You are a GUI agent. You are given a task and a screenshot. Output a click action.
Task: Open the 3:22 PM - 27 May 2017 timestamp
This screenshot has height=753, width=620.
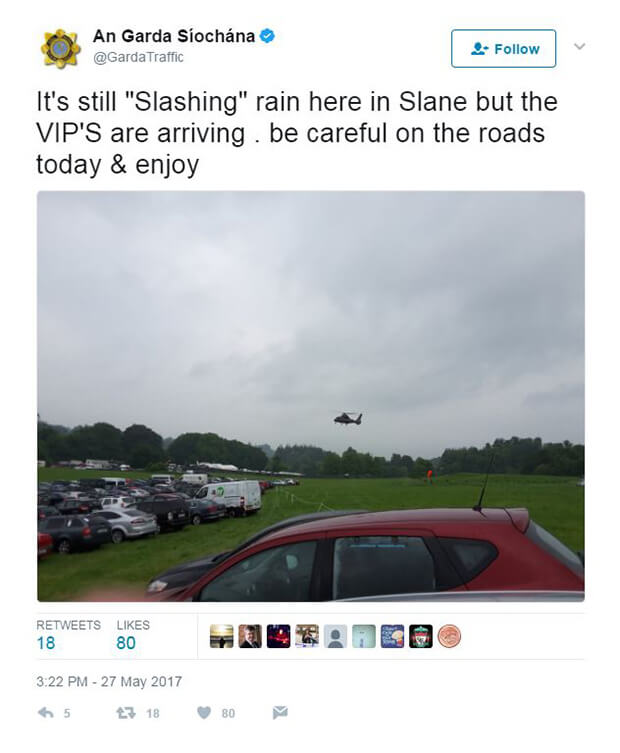coord(109,681)
